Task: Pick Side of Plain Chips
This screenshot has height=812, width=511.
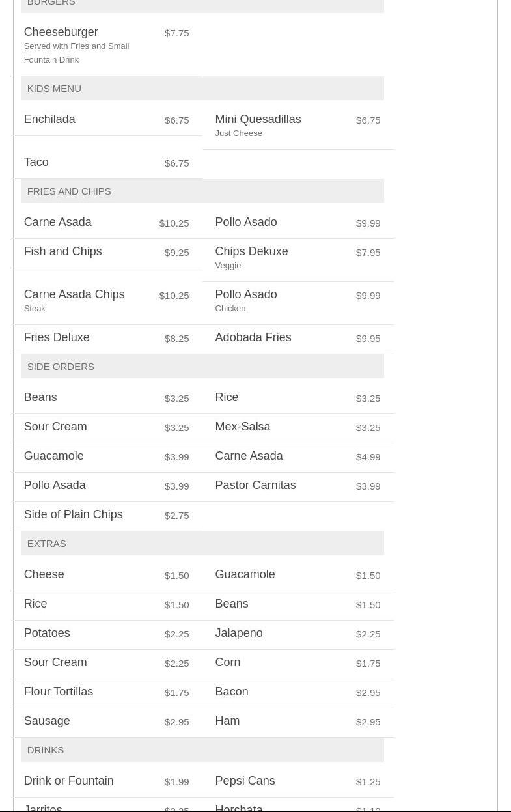Action: (x=73, y=514)
